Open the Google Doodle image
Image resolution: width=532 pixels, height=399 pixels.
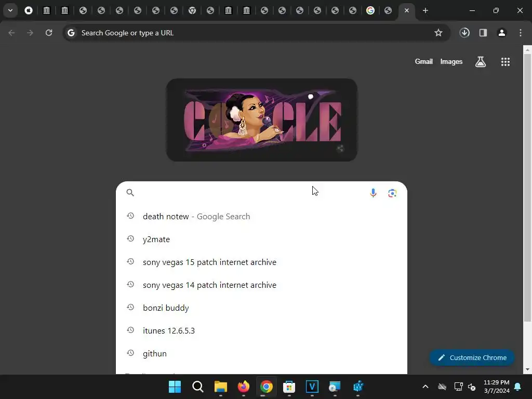click(262, 120)
